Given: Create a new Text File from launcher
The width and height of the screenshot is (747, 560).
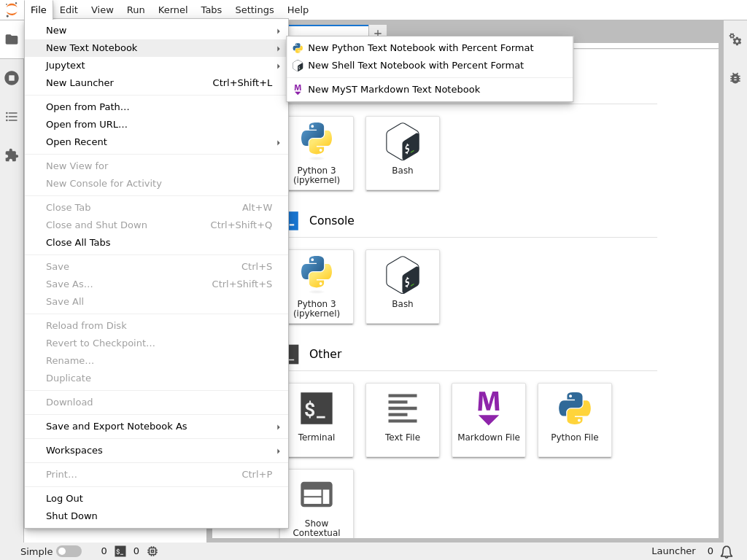Looking at the screenshot, I should click(x=403, y=420).
